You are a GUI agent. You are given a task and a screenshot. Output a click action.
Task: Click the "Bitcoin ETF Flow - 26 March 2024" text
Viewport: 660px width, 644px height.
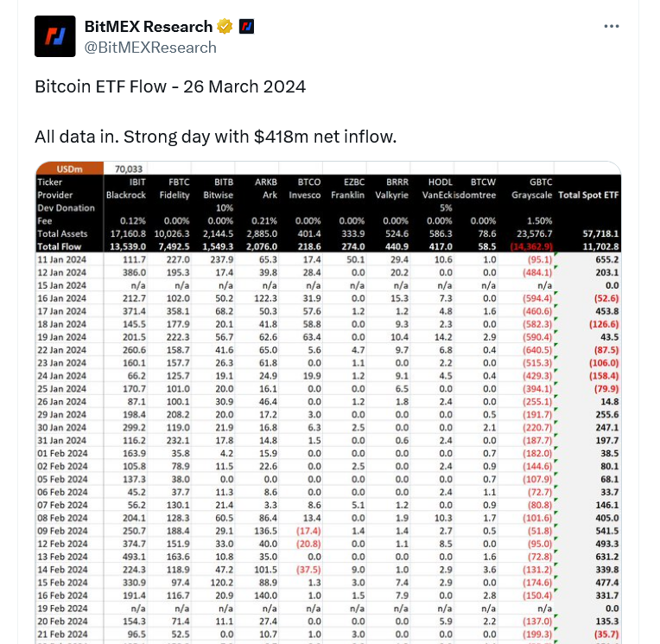[x=170, y=87]
